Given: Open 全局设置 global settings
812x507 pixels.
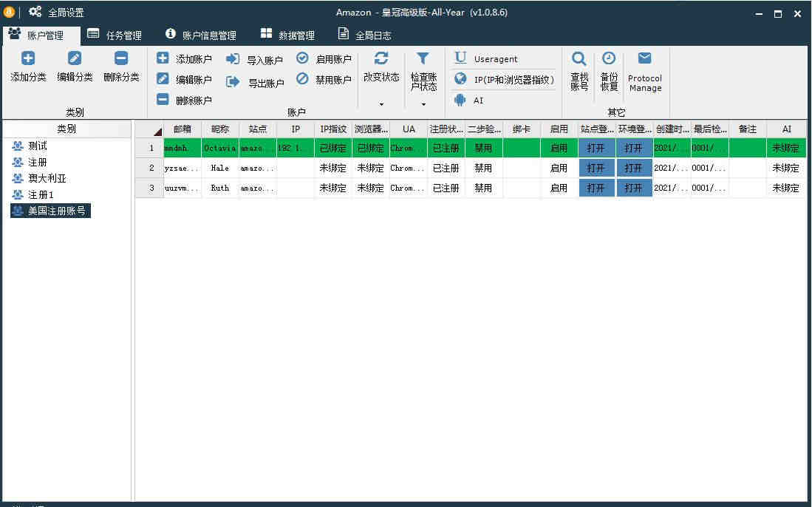Looking at the screenshot, I should coord(56,12).
